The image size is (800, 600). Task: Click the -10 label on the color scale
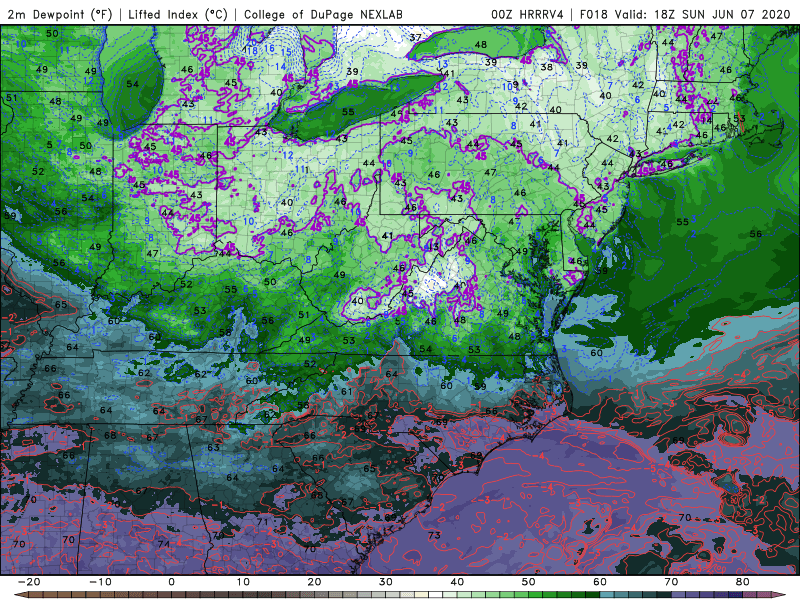[x=100, y=582]
